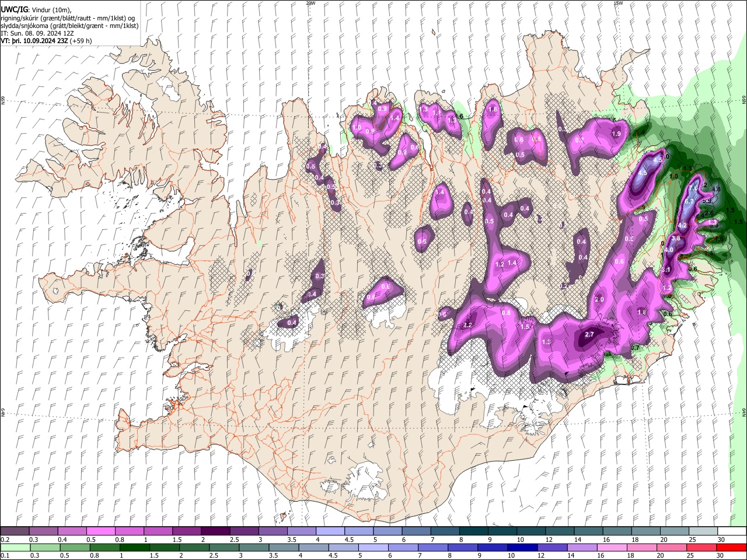
Task: Click the 1.9 snowfall value in northeast
Action: coord(616,134)
